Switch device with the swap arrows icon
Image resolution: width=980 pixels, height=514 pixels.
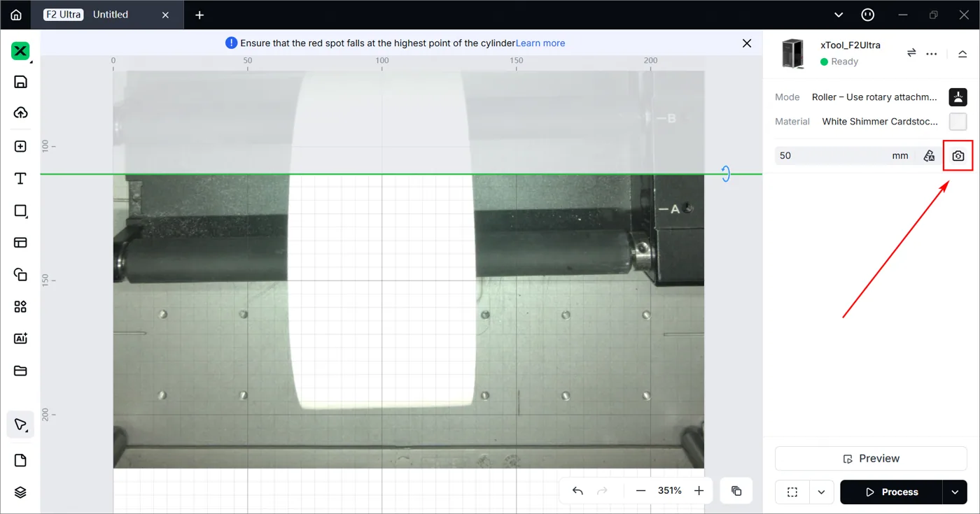tap(911, 53)
